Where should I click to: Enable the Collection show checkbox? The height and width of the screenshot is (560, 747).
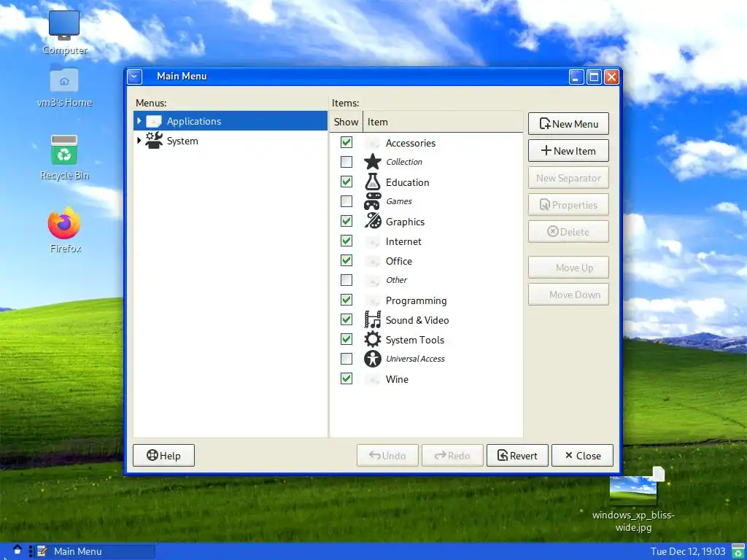click(347, 162)
